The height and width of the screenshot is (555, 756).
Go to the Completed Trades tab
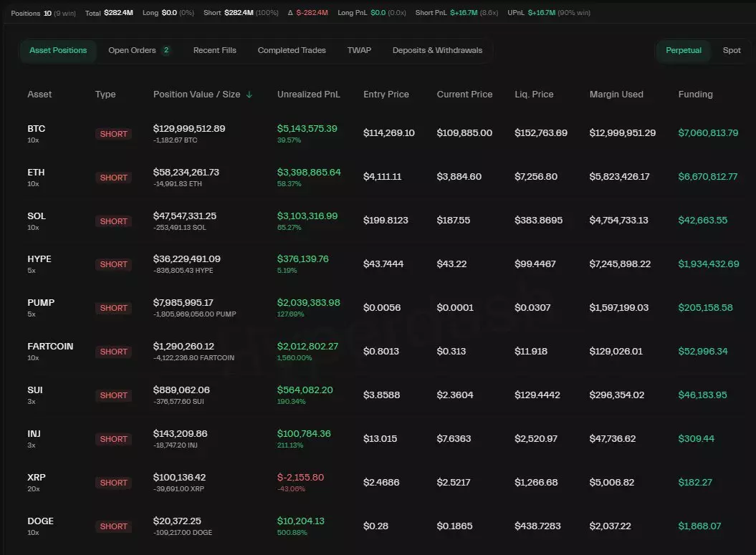[x=292, y=50]
